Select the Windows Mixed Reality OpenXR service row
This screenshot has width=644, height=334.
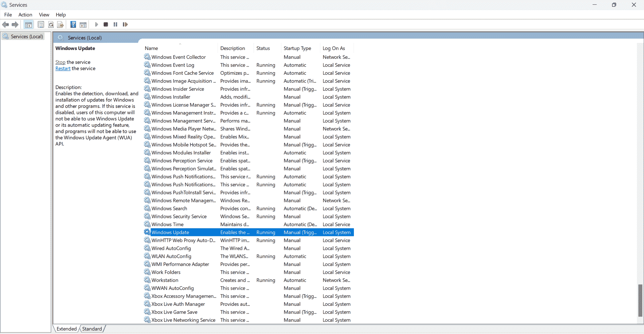coord(248,137)
